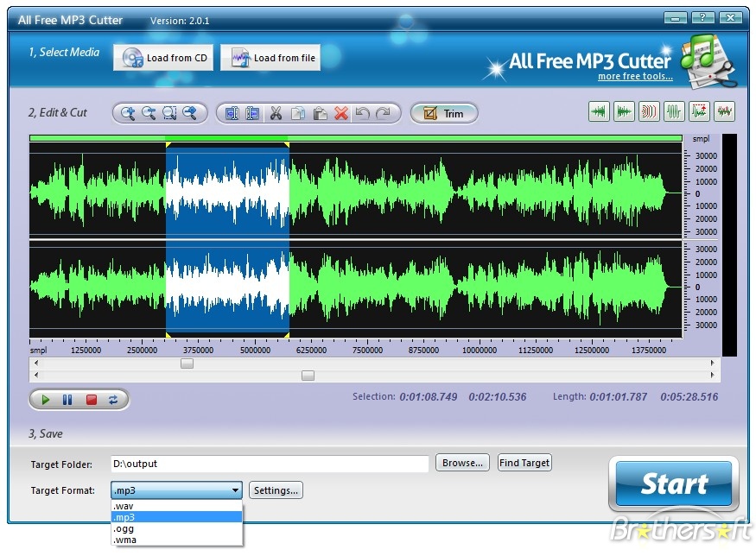Click the upper scrollbar right arrow
Image resolution: width=756 pixels, height=556 pixels.
point(713,363)
